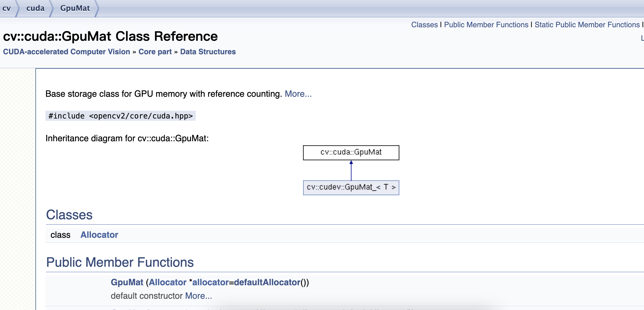Open Static Public Member Functions summary link
Image resolution: width=644 pixels, height=310 pixels.
tap(587, 24)
